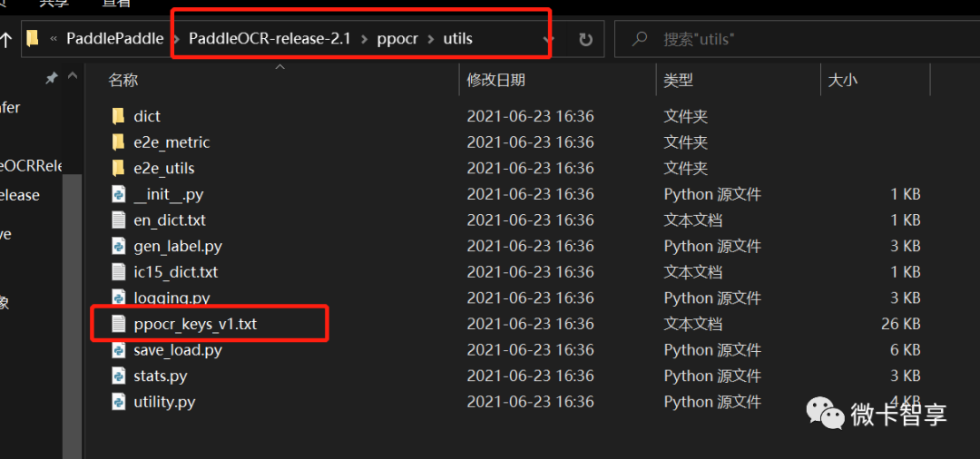The image size is (980, 459).
Task: Select utility.py file name
Action: (x=164, y=402)
